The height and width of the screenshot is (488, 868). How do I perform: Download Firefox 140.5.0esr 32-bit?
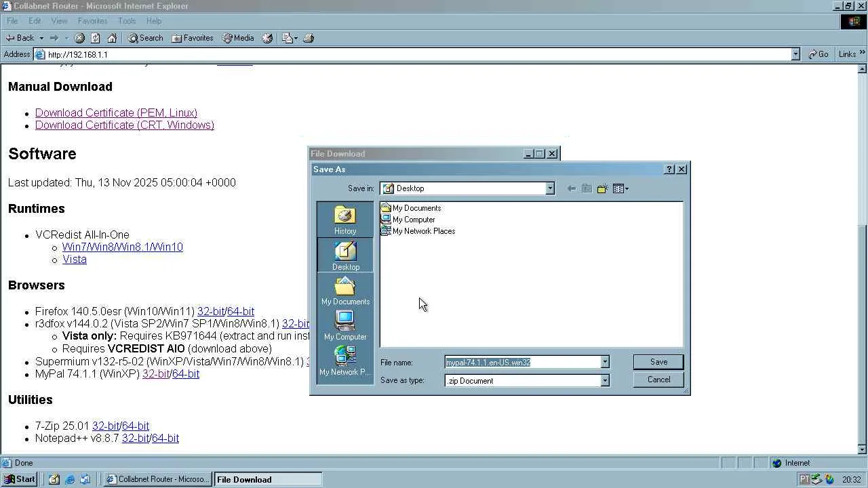click(x=211, y=311)
